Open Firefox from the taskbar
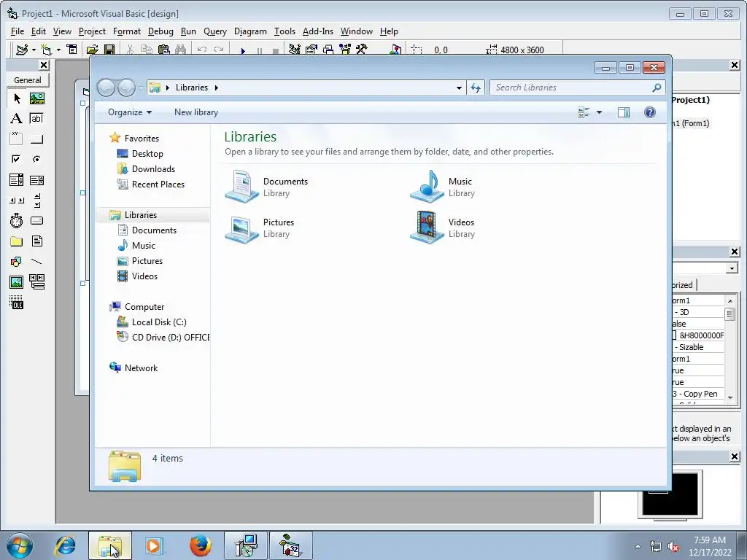 (x=200, y=545)
